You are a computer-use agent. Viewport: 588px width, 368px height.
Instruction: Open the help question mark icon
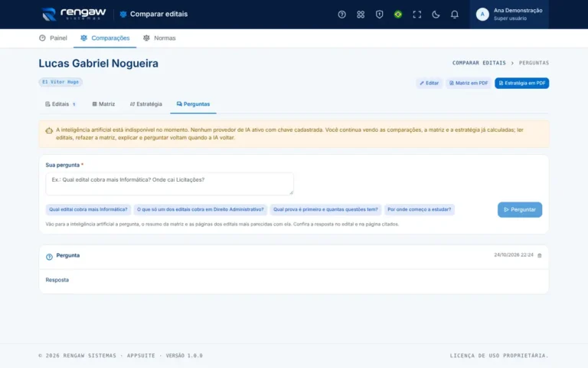(x=341, y=15)
